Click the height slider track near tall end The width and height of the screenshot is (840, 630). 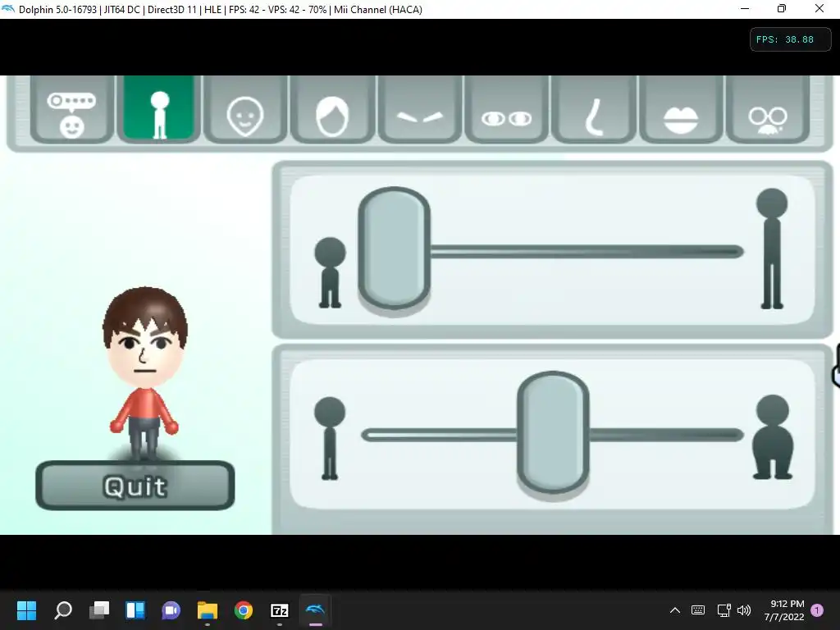[x=718, y=251]
